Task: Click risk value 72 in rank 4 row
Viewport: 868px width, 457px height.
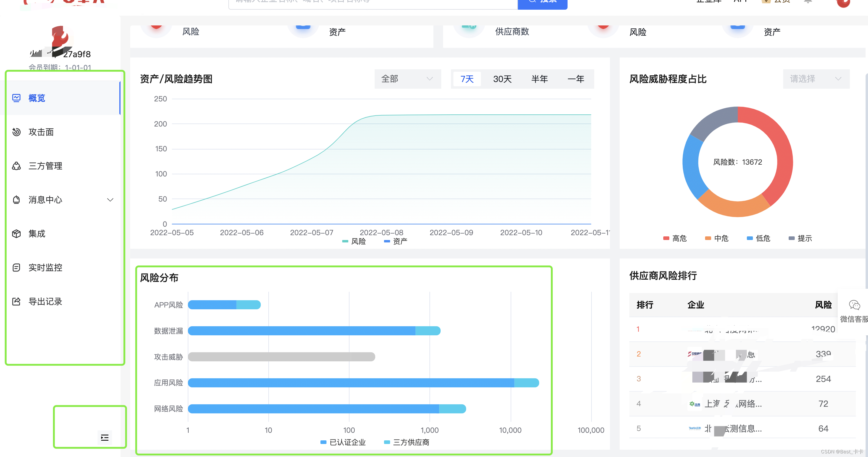Action: [823, 404]
